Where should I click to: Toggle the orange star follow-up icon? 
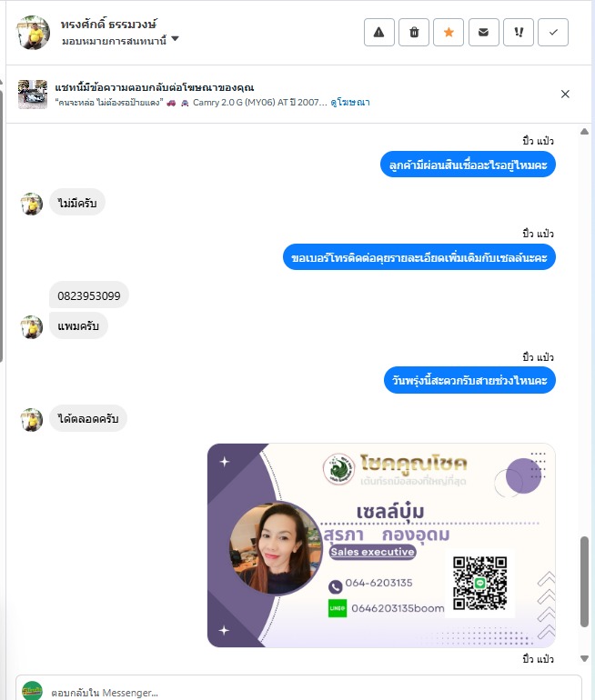click(x=449, y=32)
